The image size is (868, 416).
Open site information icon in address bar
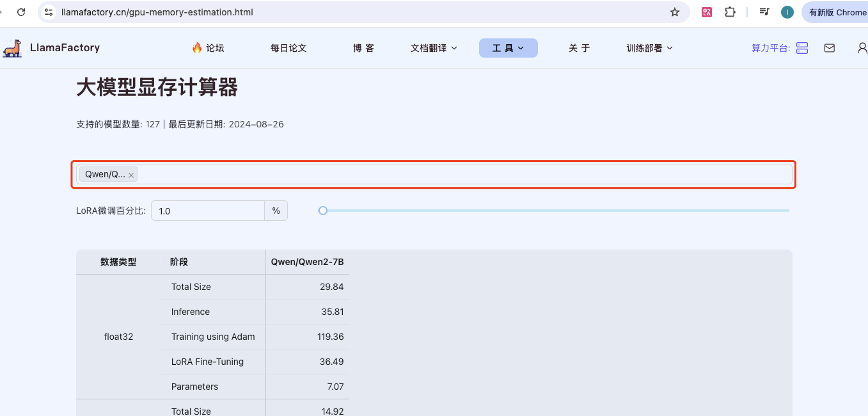coord(49,12)
